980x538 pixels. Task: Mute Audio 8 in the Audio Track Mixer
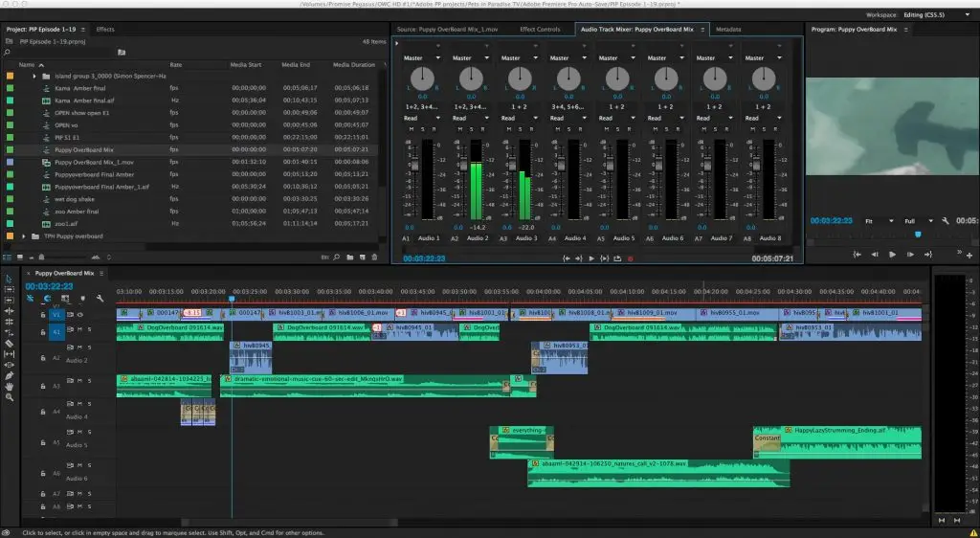coord(752,129)
